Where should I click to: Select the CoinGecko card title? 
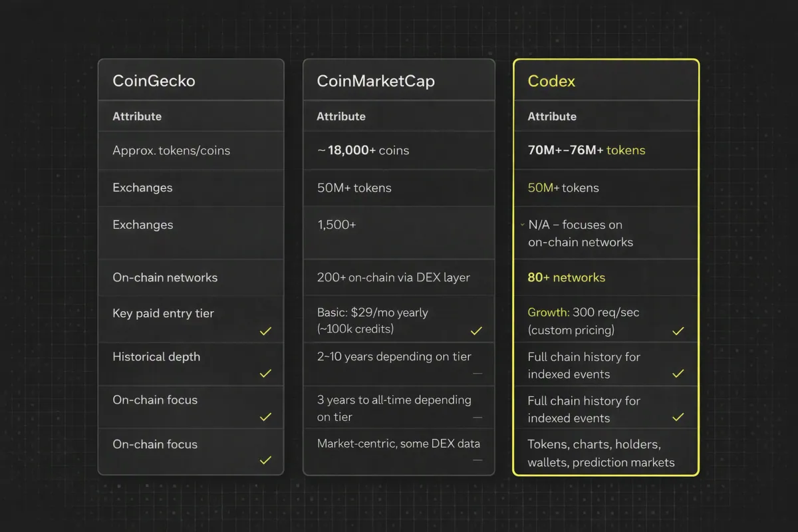click(x=154, y=81)
